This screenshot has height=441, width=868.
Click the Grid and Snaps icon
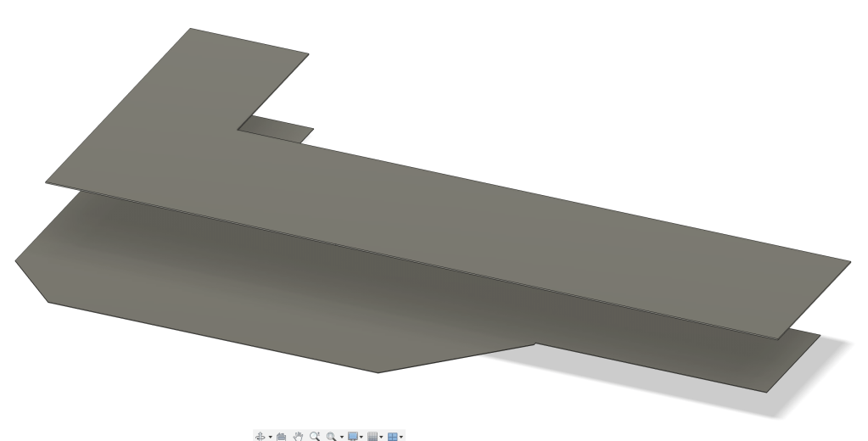click(x=372, y=436)
